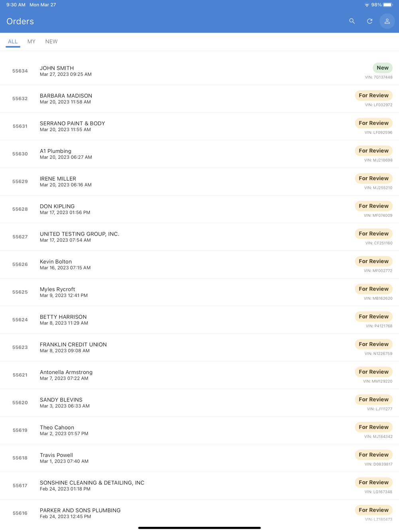399x532 pixels.
Task: Select Sonshine Cleaning & Detailing order
Action: (x=199, y=486)
